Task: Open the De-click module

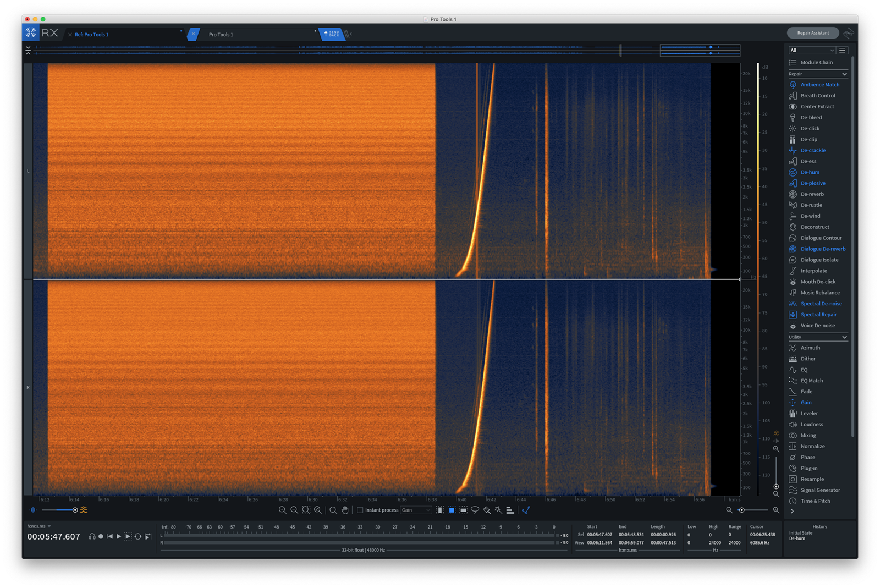Action: 810,128
